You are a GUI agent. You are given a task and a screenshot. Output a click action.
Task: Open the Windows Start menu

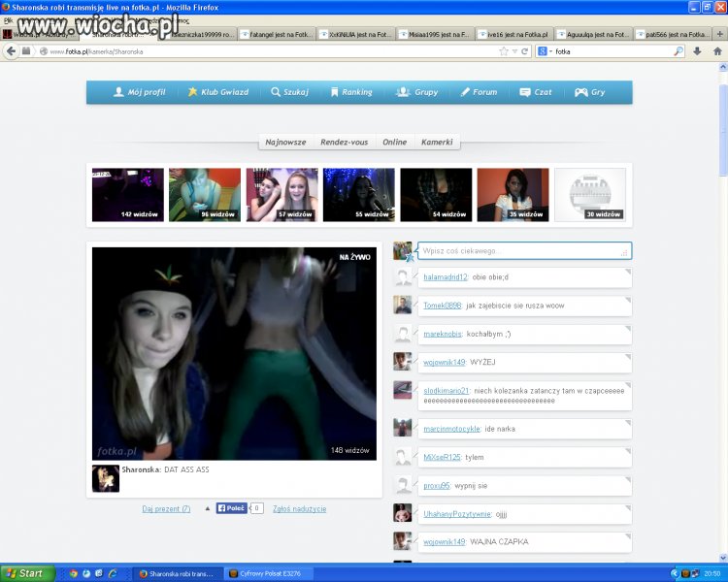27,573
